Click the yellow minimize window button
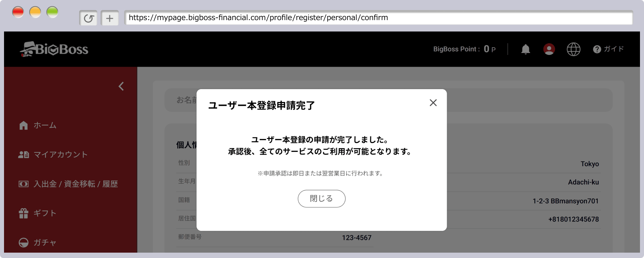This screenshot has width=644, height=258. 35,12
